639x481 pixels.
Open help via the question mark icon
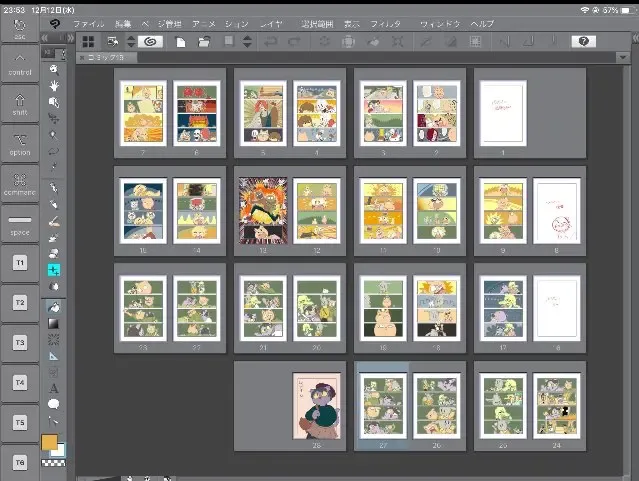[x=583, y=42]
